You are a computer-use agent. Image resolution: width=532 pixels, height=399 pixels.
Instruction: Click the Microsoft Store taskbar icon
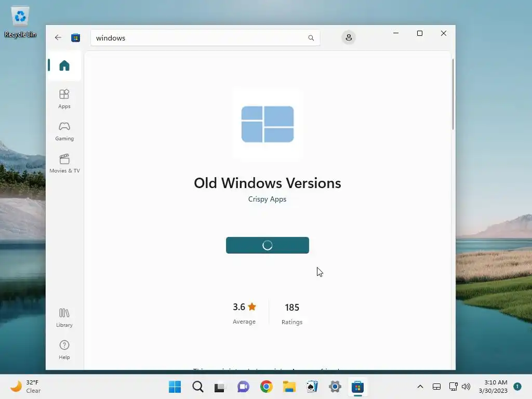357,387
